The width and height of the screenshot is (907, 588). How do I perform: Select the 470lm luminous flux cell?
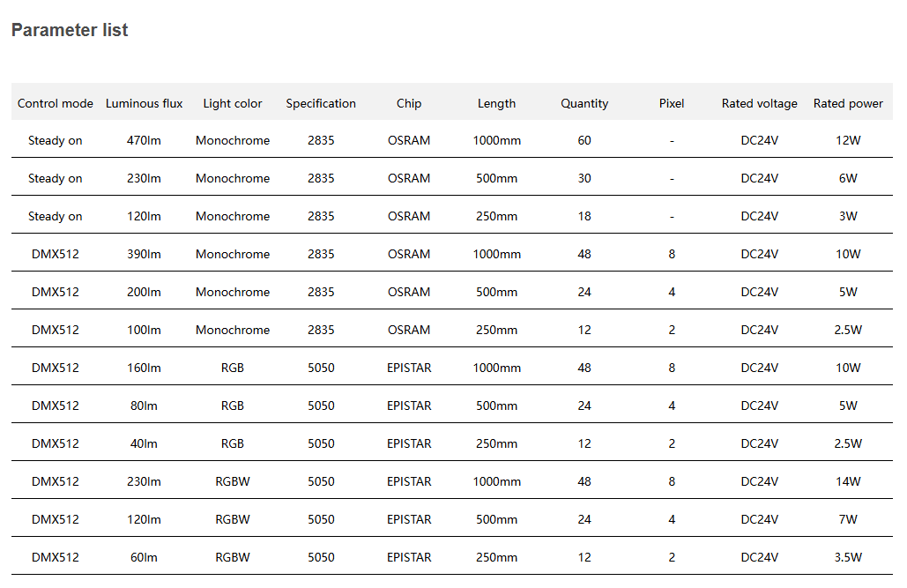point(145,140)
